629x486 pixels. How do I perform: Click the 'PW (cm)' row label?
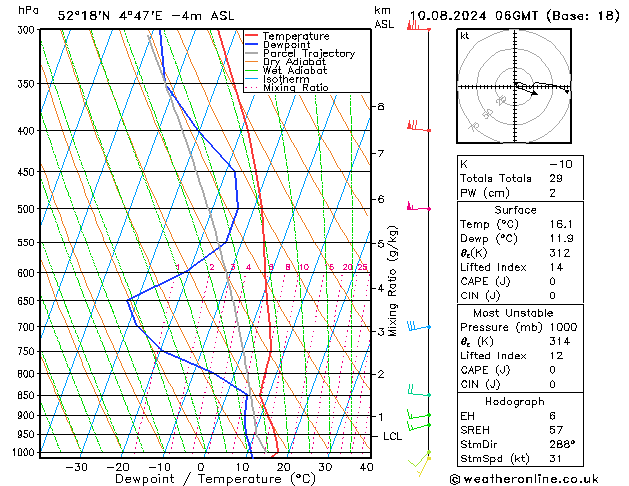click(485, 193)
